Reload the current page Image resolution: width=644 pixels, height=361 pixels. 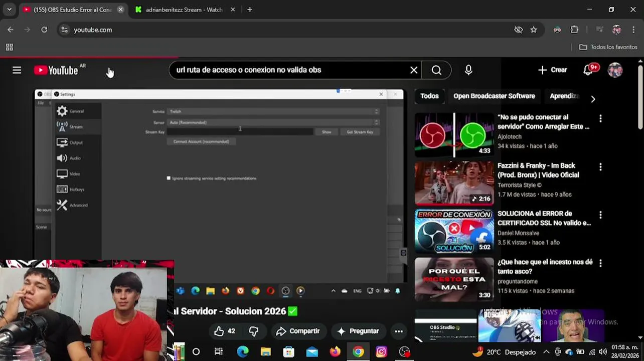(44, 30)
